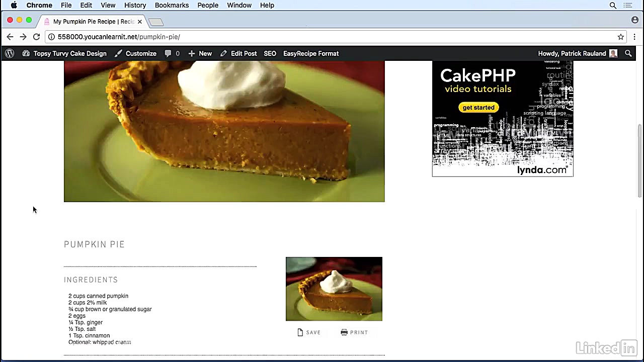Click ingredient "1 Tsp. cinnamon"

[x=89, y=335]
